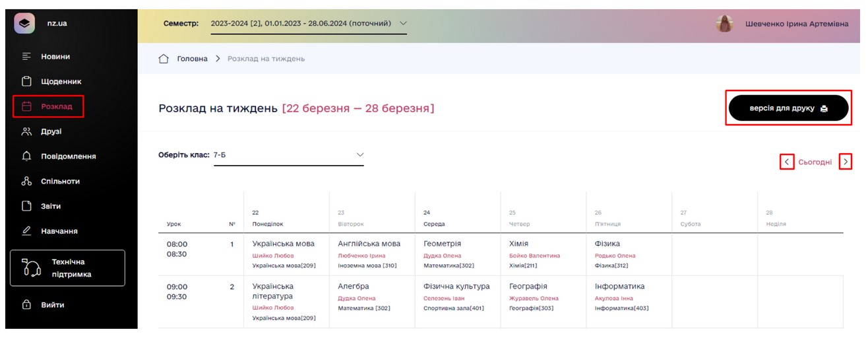
Task: Click the Щоденник notebook icon
Action: [x=26, y=82]
